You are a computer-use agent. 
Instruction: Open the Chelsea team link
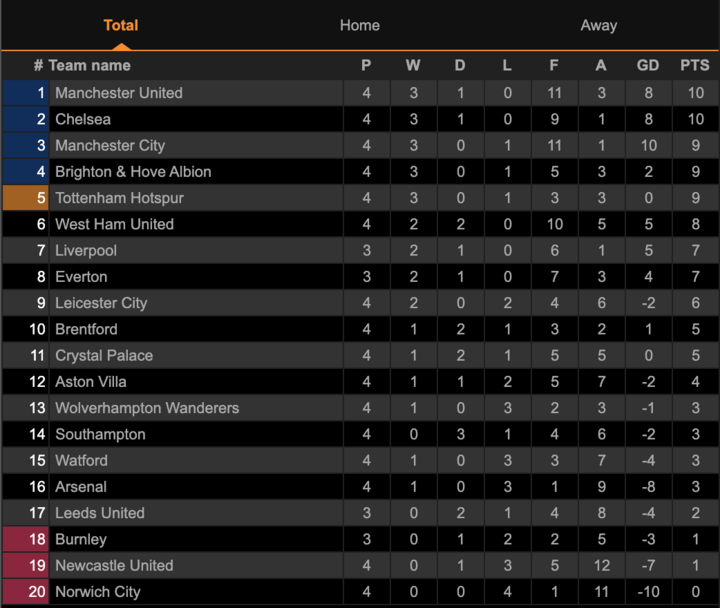coord(83,119)
